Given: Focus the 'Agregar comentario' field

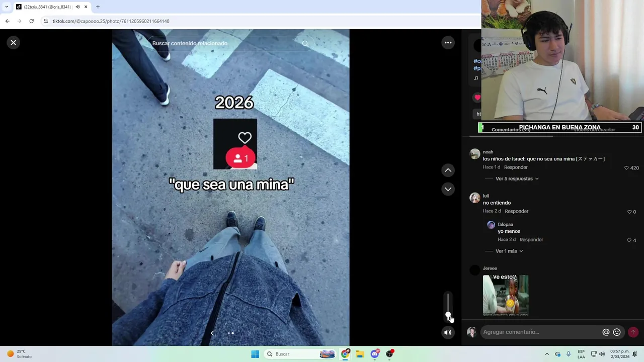Looking at the screenshot, I should (x=541, y=332).
